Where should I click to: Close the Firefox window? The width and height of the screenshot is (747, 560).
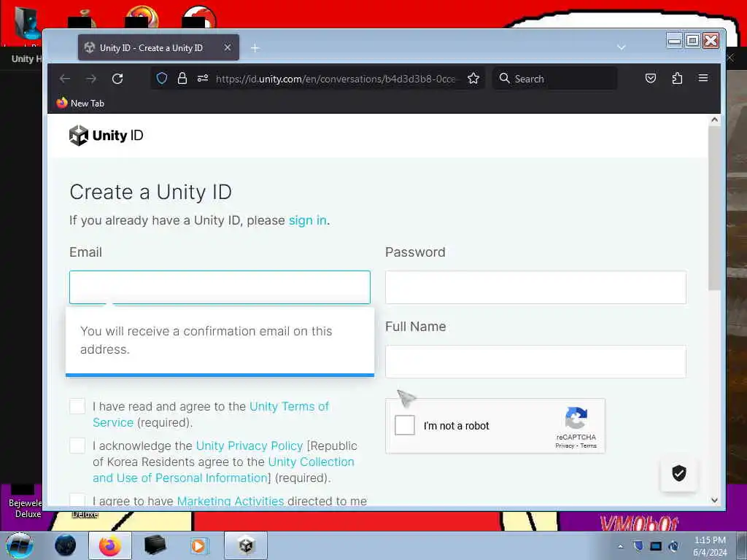pyautogui.click(x=711, y=41)
